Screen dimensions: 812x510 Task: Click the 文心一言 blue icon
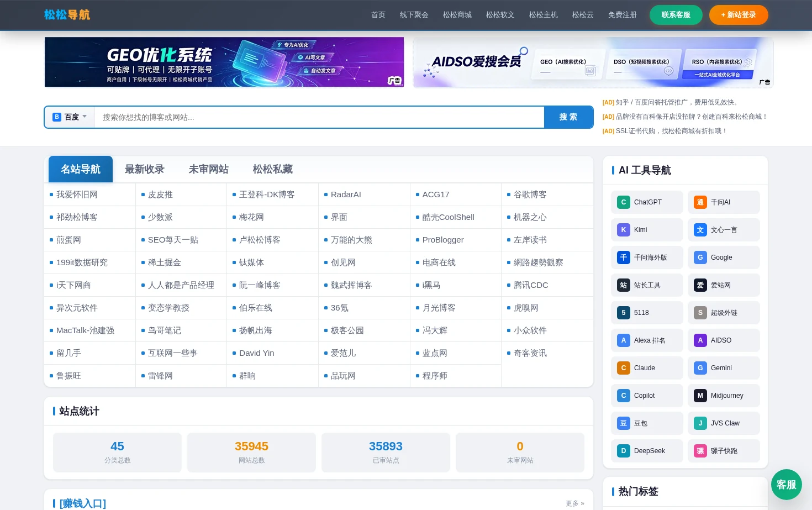[x=700, y=230]
